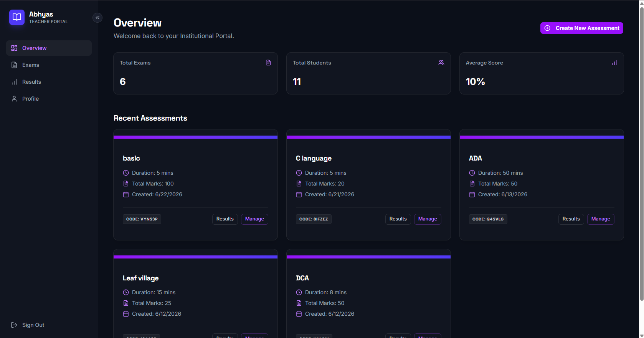
Task: Open the Profile page
Action: pyautogui.click(x=49, y=99)
